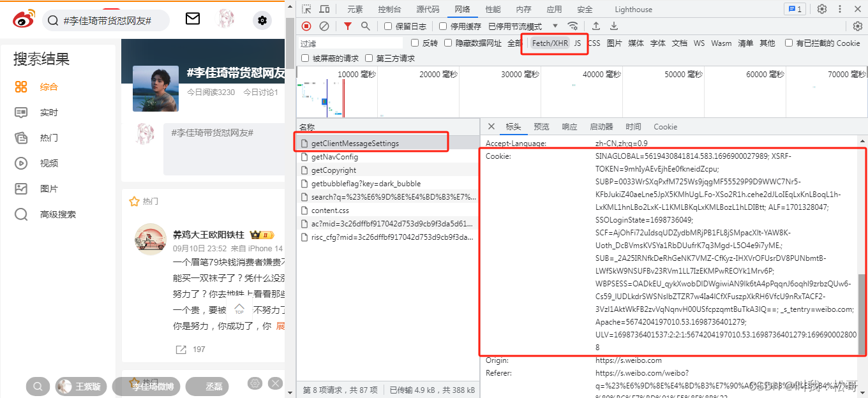Stop recording network log
Viewport: 868px width, 398px height.
click(x=306, y=26)
